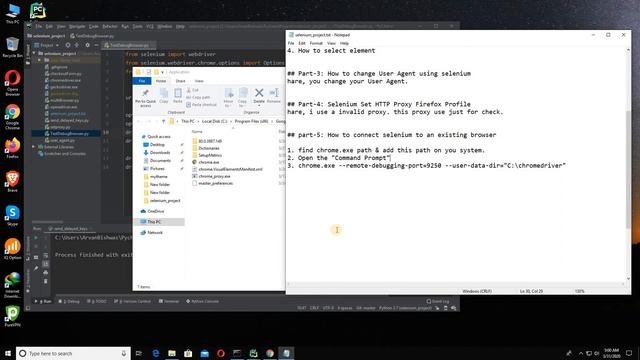Image resolution: width=640 pixels, height=360 pixels.
Task: Expand first subfolder under selenium_project
Action: click(40, 60)
